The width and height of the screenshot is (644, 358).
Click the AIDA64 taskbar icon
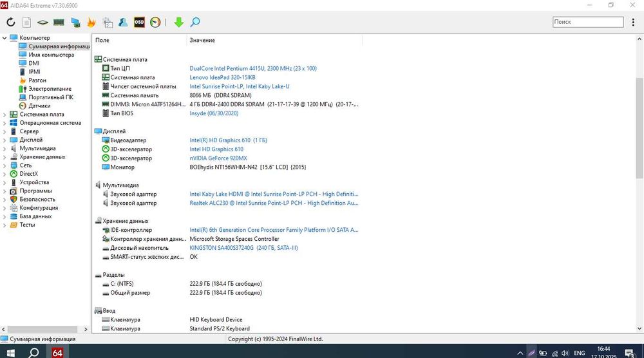click(57, 353)
